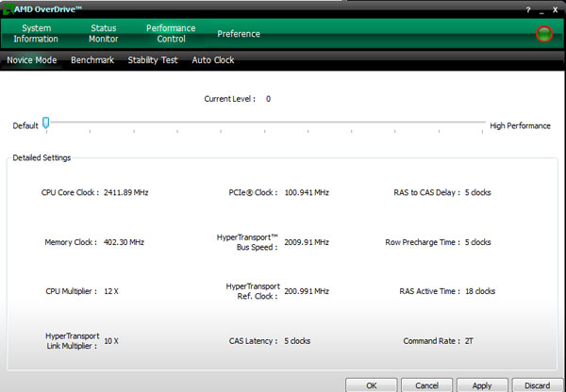Open the Performance Control menu
566x392 pixels.
[x=171, y=34]
